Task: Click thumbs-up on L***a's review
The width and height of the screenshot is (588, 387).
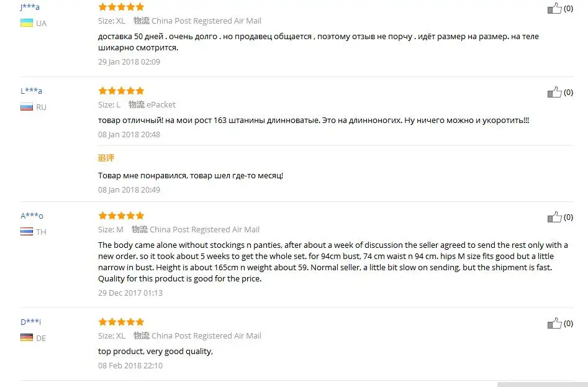Action: pyautogui.click(x=554, y=92)
